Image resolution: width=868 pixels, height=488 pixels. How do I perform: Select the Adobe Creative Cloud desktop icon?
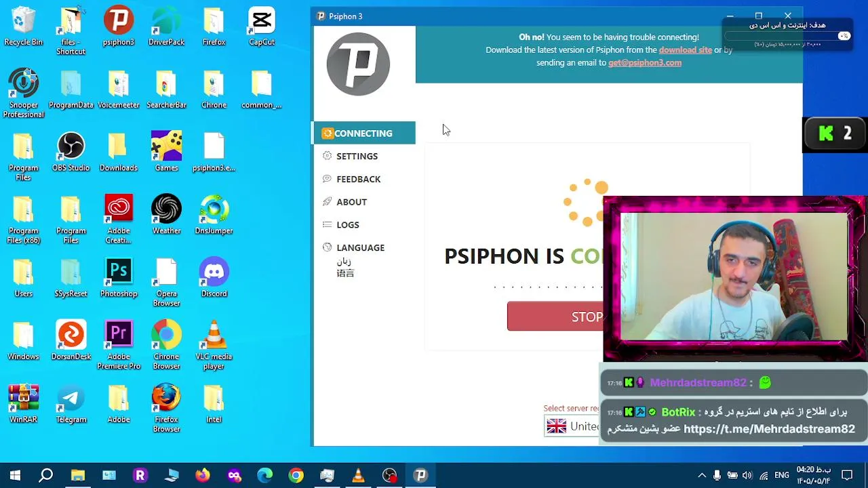[x=119, y=220]
